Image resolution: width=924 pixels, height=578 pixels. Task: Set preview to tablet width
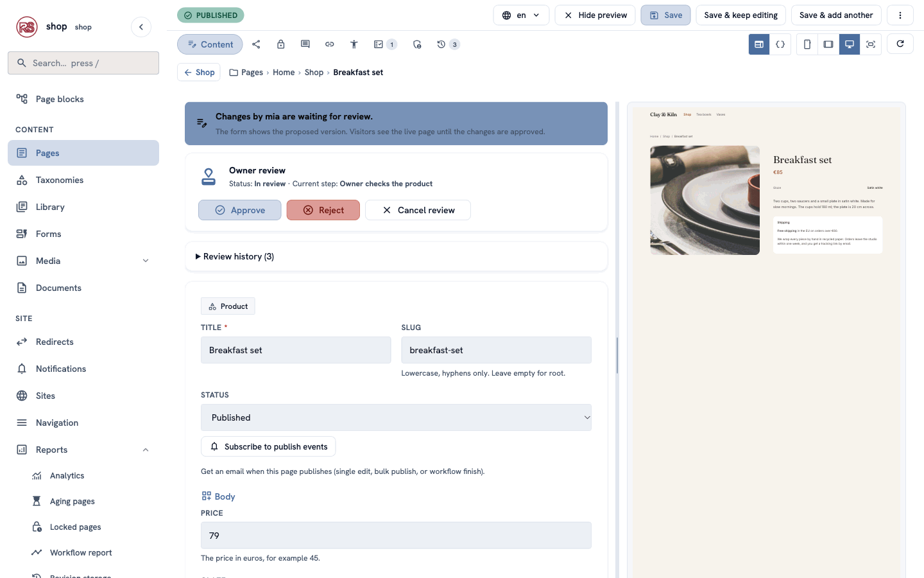point(828,44)
